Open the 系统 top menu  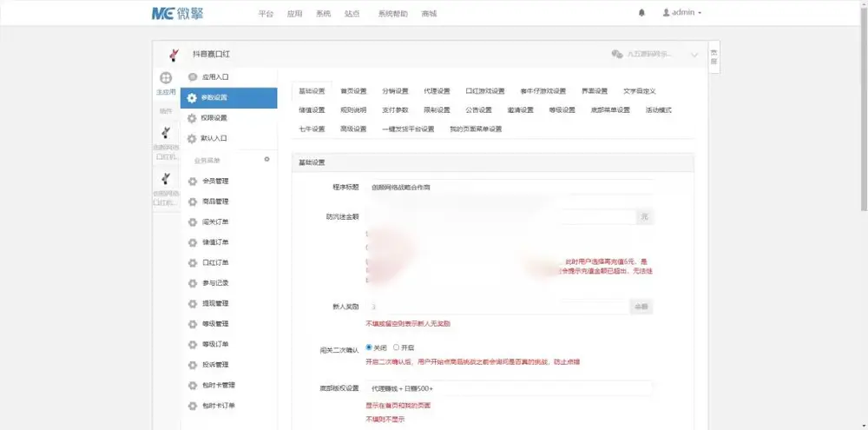[323, 14]
